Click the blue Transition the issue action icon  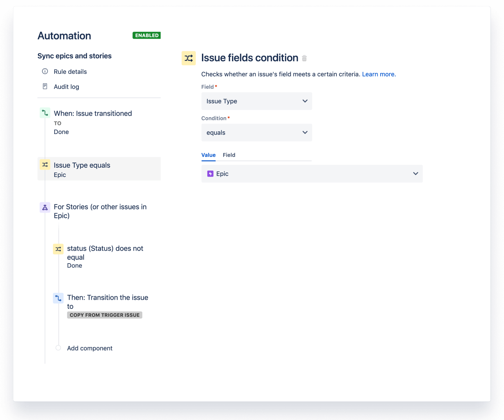tap(58, 298)
